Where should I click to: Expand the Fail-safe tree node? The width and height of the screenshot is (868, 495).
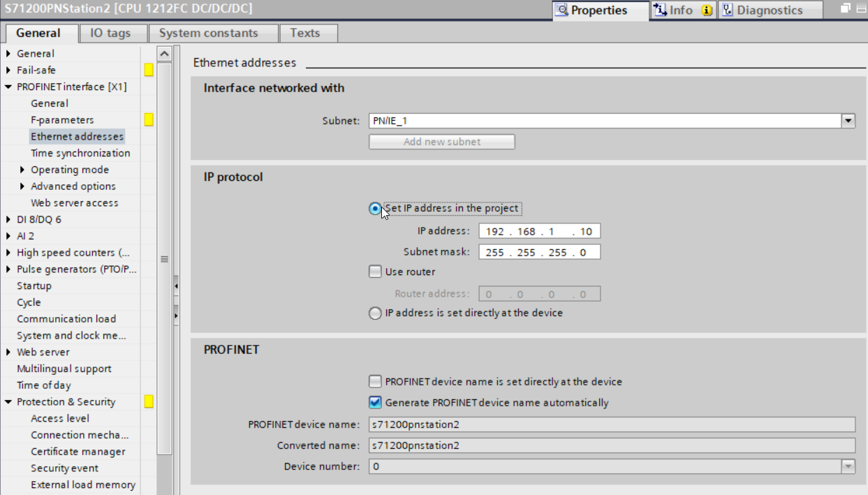[9, 70]
